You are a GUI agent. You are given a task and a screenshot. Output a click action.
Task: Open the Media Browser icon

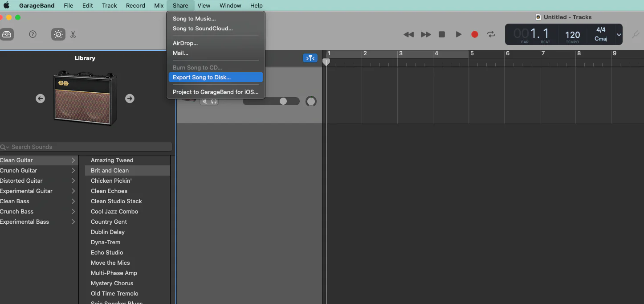click(7, 34)
